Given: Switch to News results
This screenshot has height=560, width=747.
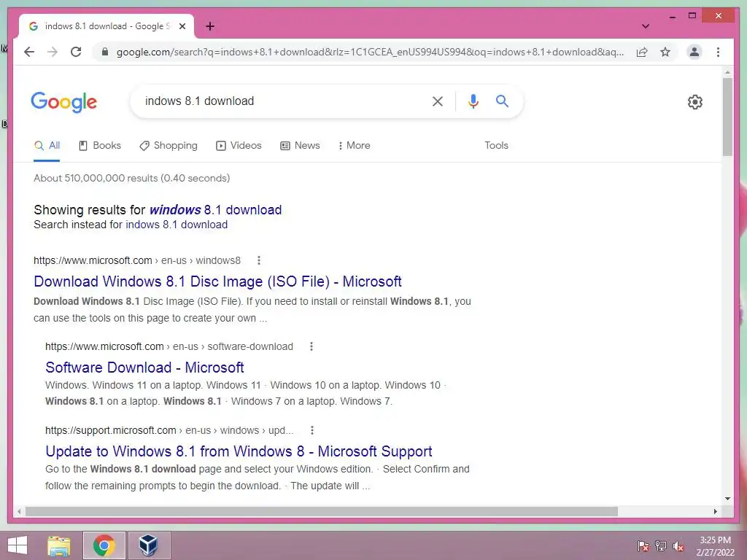Looking at the screenshot, I should point(300,145).
